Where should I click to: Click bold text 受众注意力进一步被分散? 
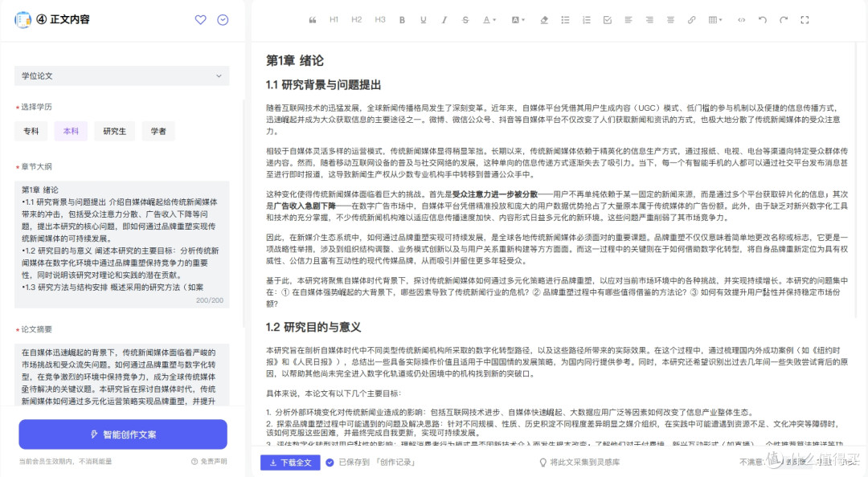[495, 194]
